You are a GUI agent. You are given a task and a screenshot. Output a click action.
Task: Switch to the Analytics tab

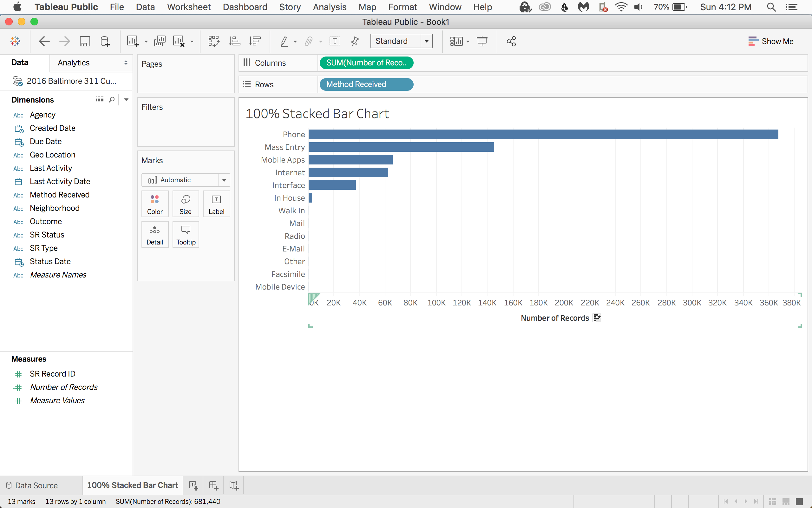click(x=74, y=63)
